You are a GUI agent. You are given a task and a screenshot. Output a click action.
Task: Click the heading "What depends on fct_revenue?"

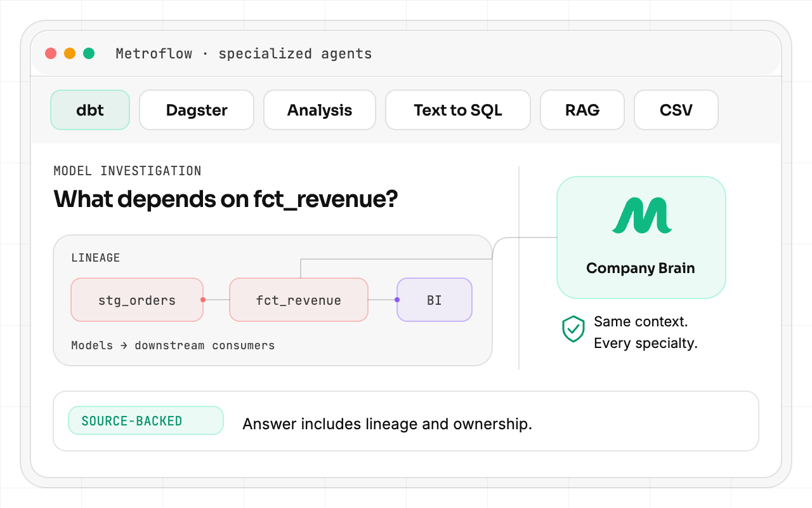pos(226,199)
